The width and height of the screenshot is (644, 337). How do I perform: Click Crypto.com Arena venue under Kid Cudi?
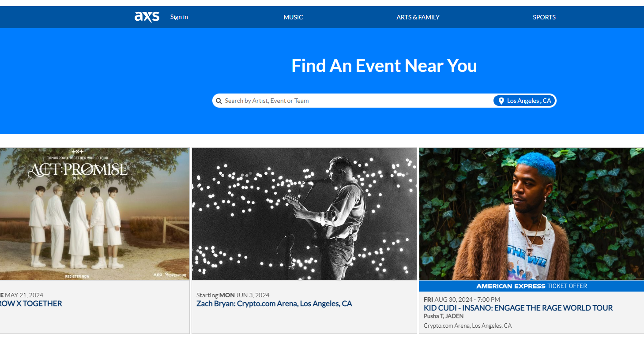pyautogui.click(x=467, y=326)
